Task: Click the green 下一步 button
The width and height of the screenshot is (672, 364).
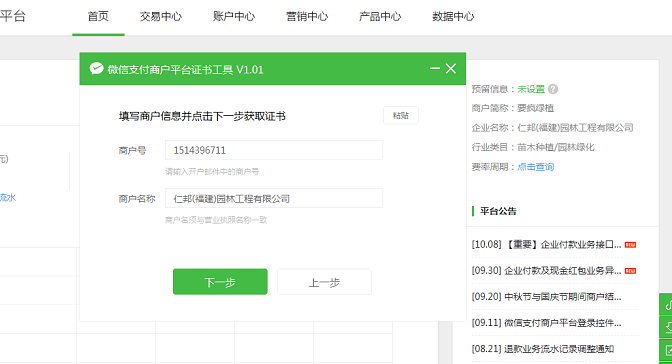Action: [x=220, y=282]
